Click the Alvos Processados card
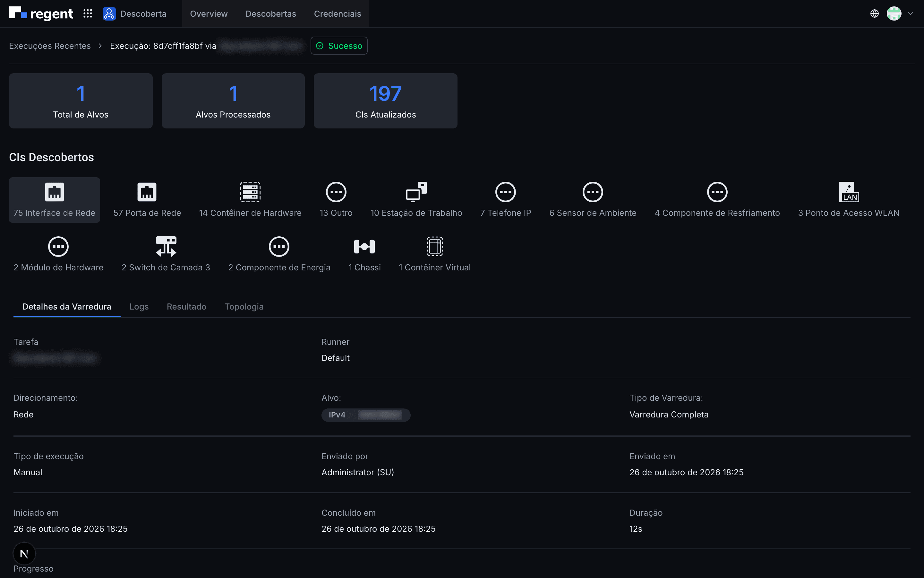This screenshot has height=578, width=924. point(233,101)
